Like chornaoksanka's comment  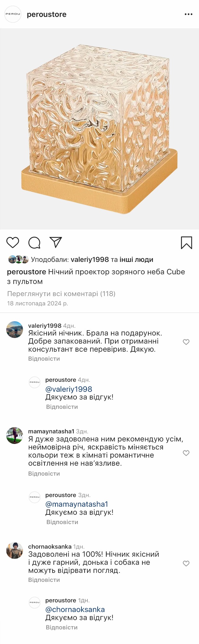186,564
